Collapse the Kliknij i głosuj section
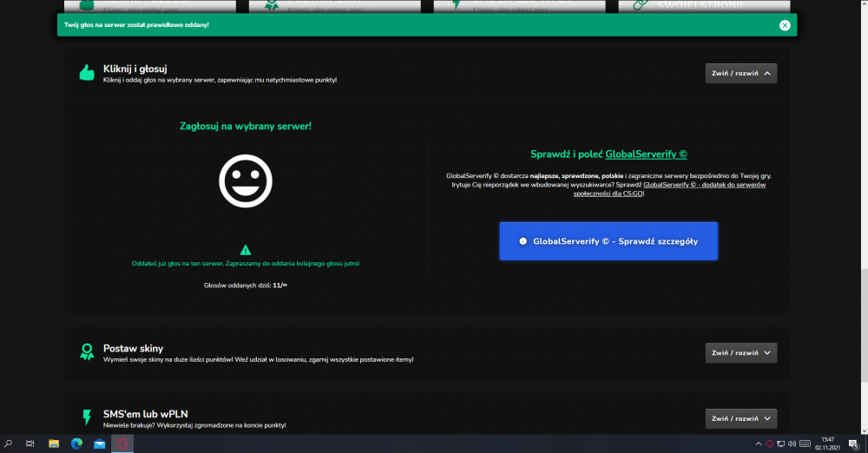 click(740, 73)
